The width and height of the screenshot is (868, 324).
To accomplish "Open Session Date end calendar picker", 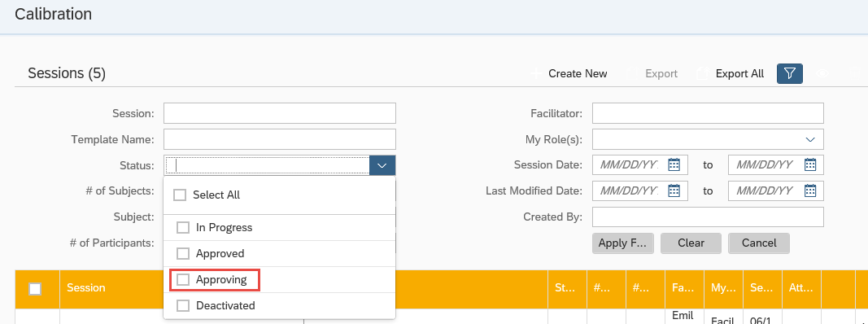I will [810, 164].
